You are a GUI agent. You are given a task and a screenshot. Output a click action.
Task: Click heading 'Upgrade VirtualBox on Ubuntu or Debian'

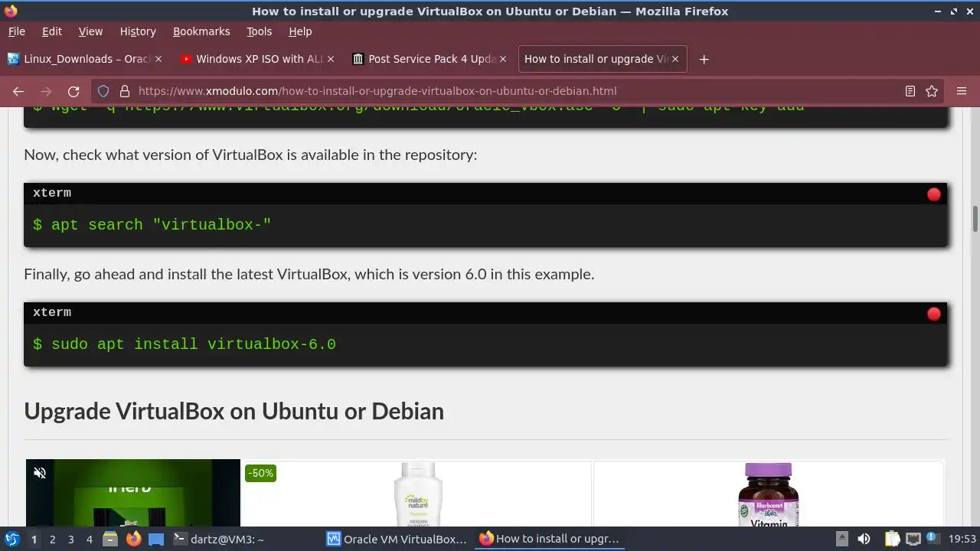(x=234, y=411)
